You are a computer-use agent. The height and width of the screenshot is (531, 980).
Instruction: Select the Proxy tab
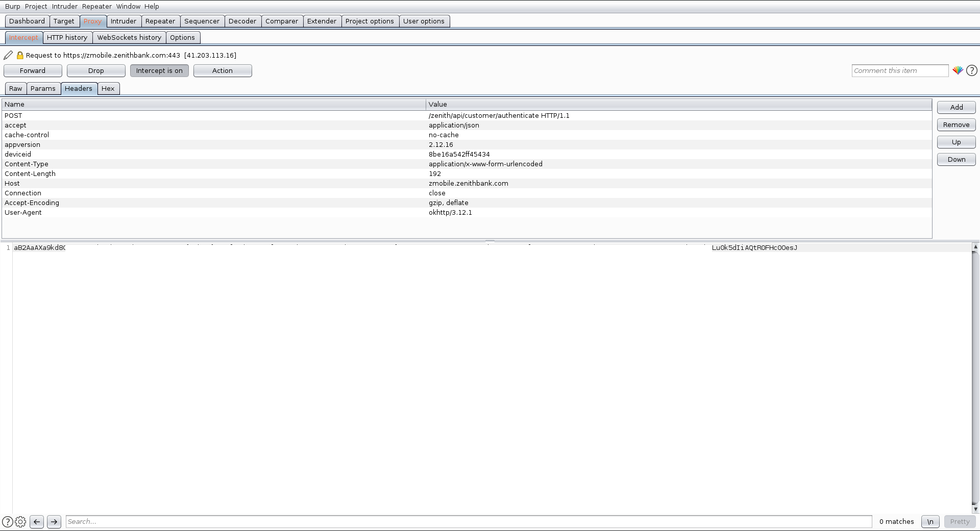[92, 21]
